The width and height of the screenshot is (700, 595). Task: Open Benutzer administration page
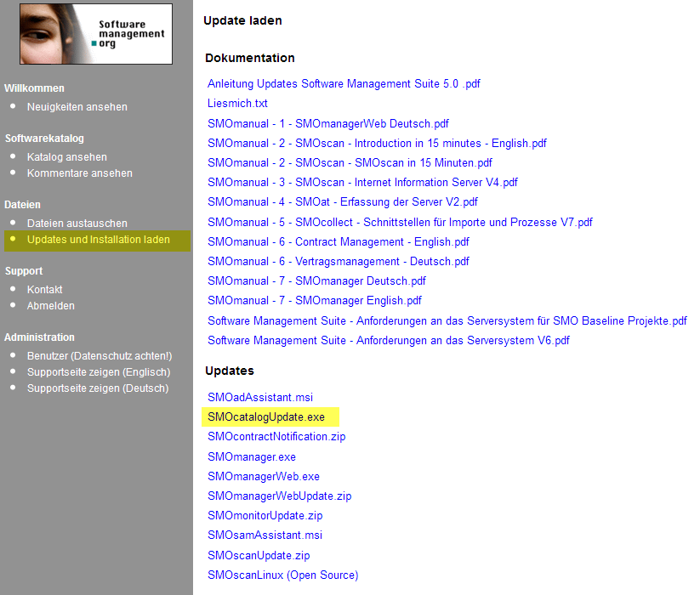point(99,356)
